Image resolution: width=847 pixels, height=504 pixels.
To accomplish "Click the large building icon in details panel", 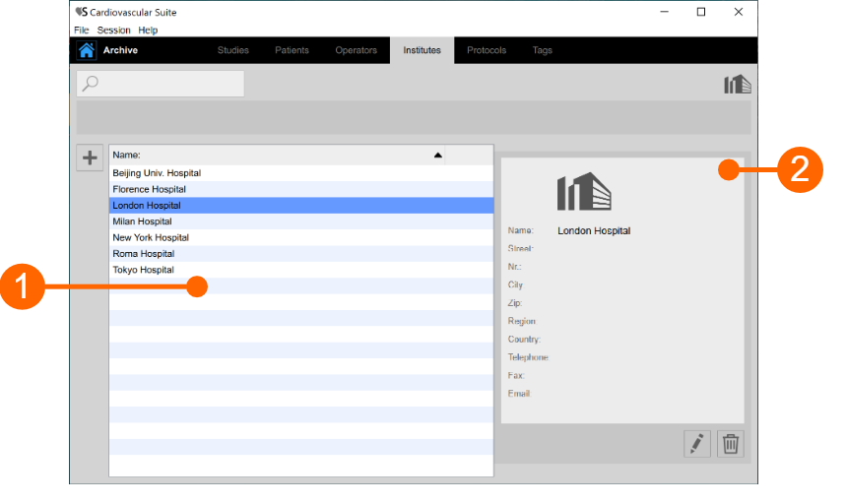I will [x=584, y=191].
